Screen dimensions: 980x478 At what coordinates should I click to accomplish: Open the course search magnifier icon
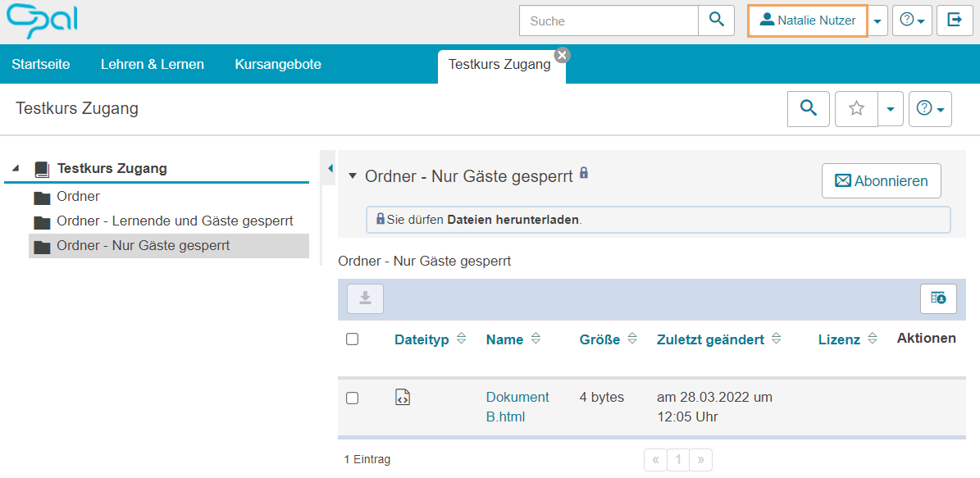(x=808, y=108)
